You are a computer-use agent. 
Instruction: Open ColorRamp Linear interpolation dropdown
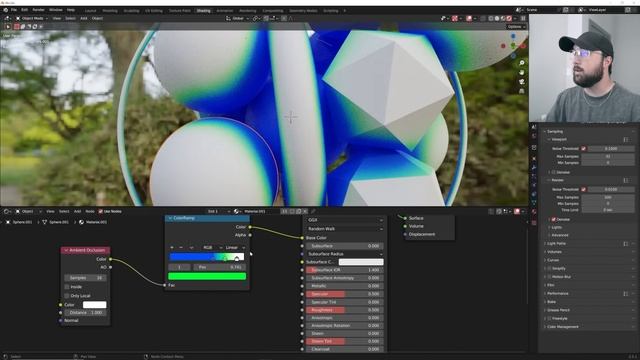(235, 247)
